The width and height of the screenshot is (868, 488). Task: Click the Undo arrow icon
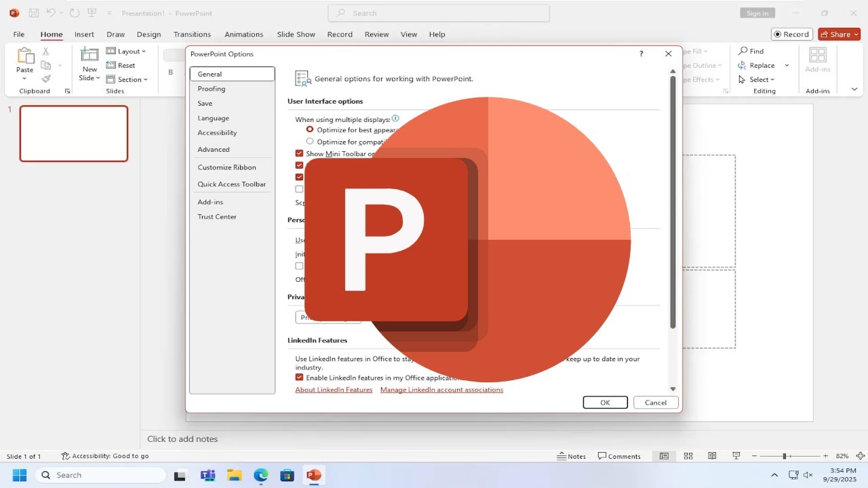pyautogui.click(x=51, y=13)
